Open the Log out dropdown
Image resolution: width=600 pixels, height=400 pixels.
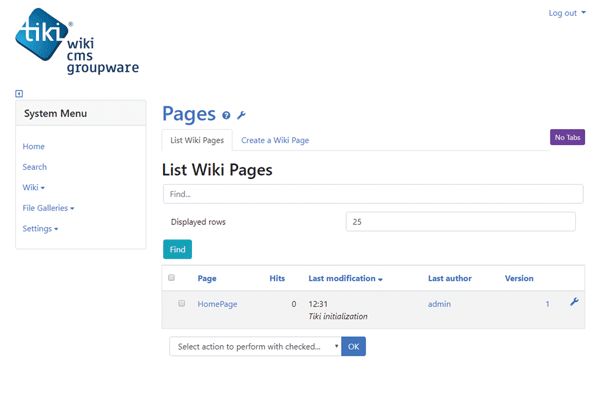(567, 13)
